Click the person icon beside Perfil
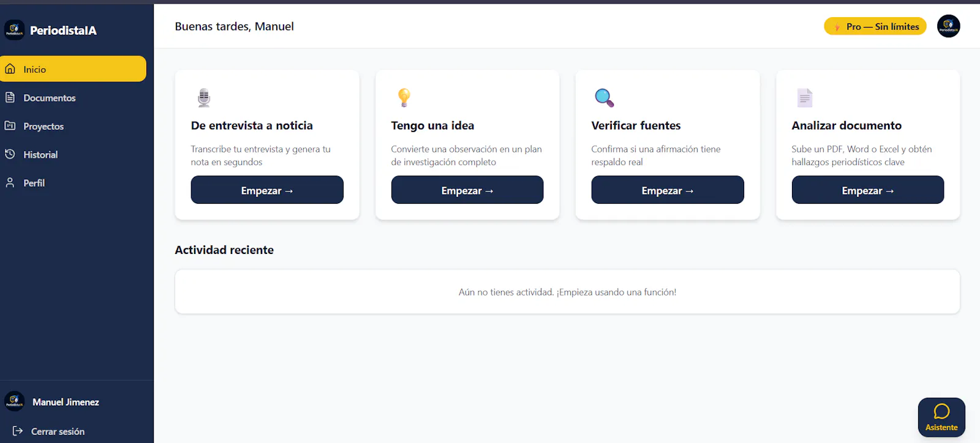Screen dimensions: 980x443 click(x=10, y=182)
